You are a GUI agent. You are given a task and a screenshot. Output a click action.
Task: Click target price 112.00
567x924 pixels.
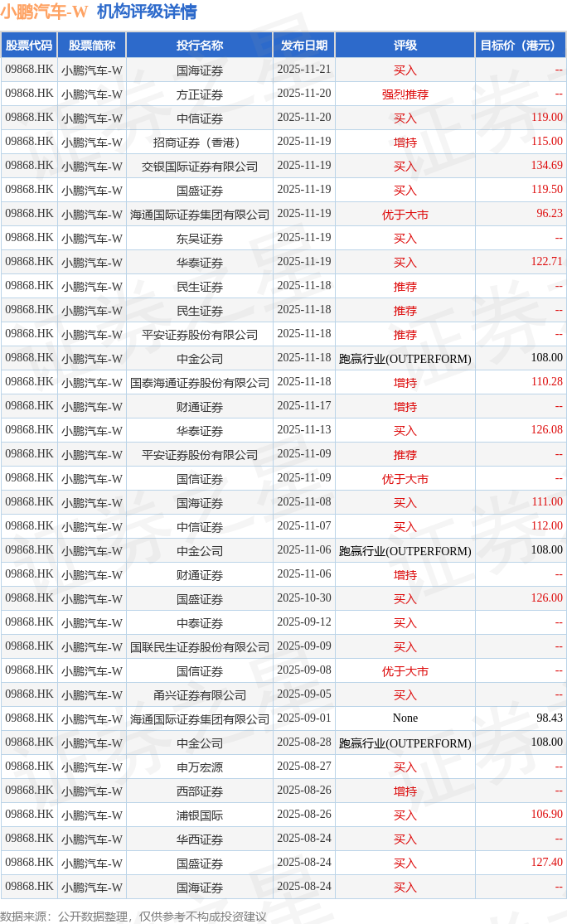coord(547,526)
